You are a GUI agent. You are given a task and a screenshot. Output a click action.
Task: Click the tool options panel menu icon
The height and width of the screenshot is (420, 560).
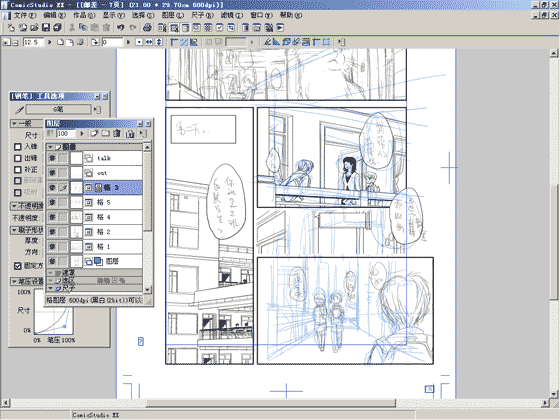pyautogui.click(x=97, y=110)
